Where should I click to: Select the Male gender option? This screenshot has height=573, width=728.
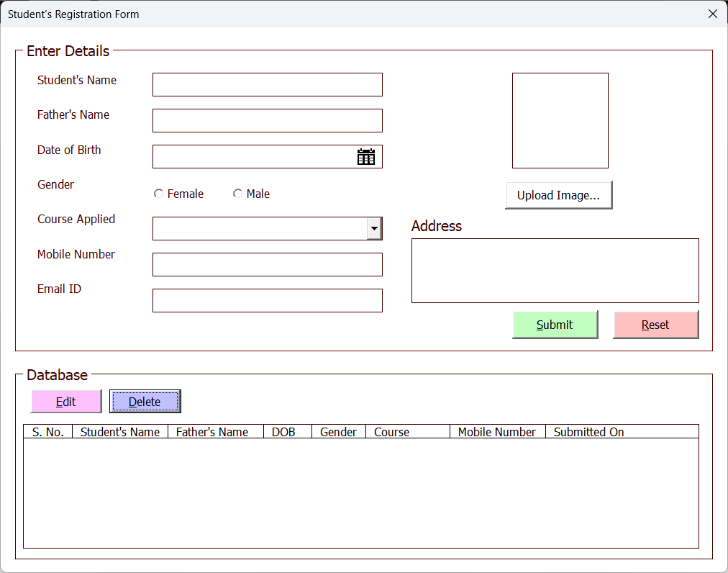coord(251,194)
